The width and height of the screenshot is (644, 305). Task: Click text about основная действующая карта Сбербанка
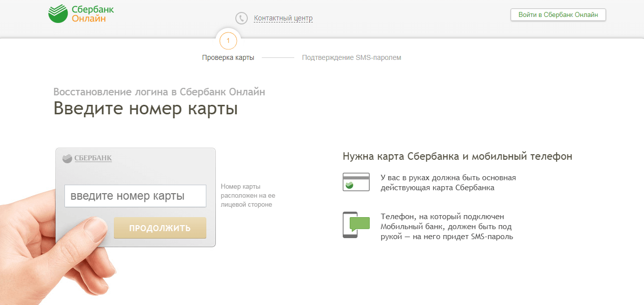(x=448, y=183)
